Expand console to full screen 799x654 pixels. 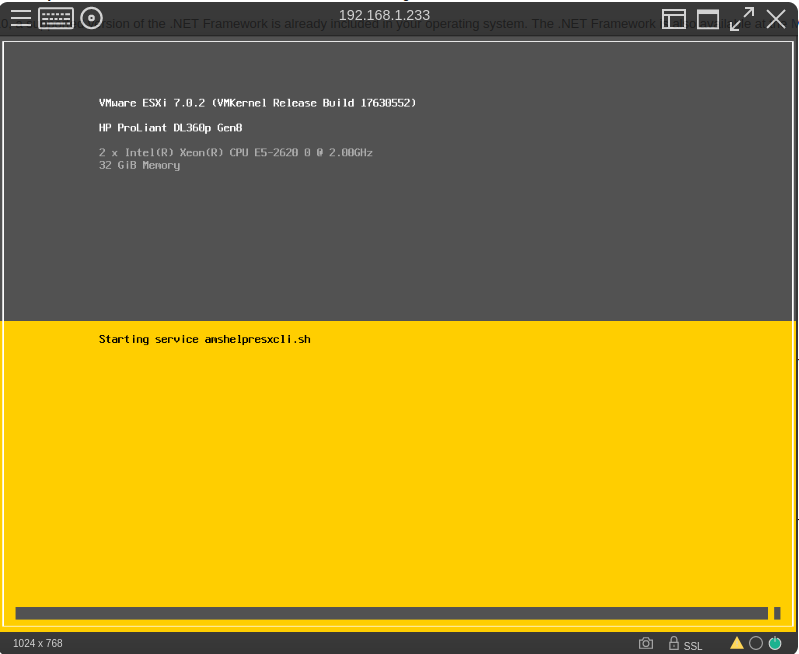[x=742, y=19]
